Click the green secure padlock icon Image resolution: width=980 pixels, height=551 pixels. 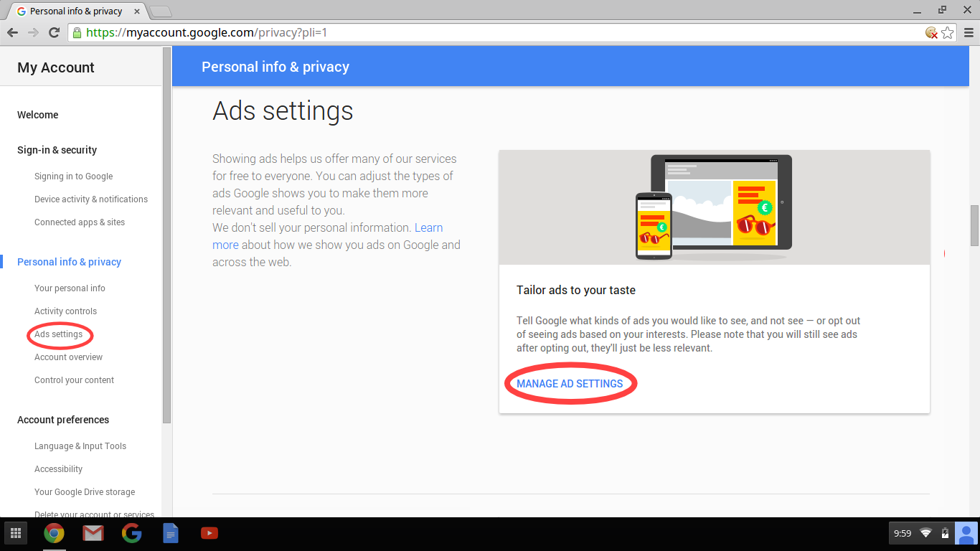tap(77, 32)
